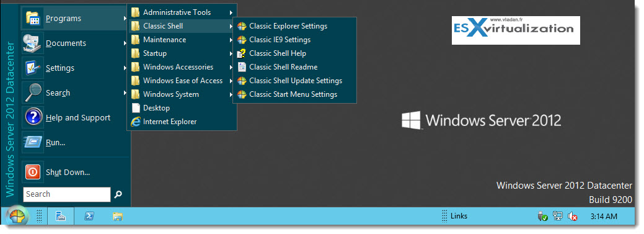Click the Classic Shell Readme document icon
Screen dimensions: 644x234
point(242,66)
